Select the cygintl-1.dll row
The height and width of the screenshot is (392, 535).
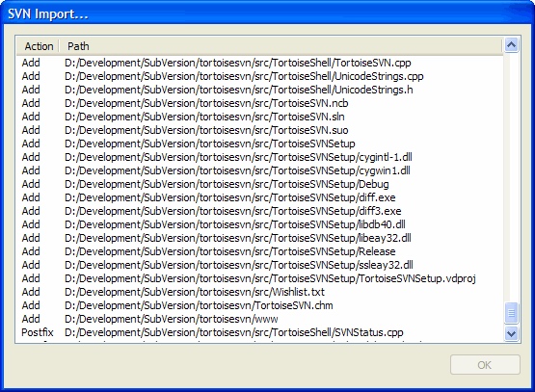tap(259, 157)
